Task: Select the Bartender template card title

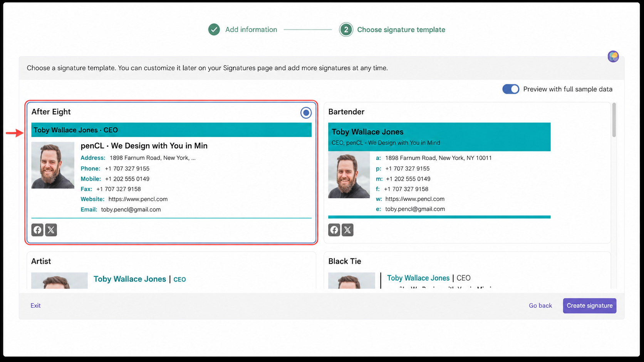Action: 346,112
